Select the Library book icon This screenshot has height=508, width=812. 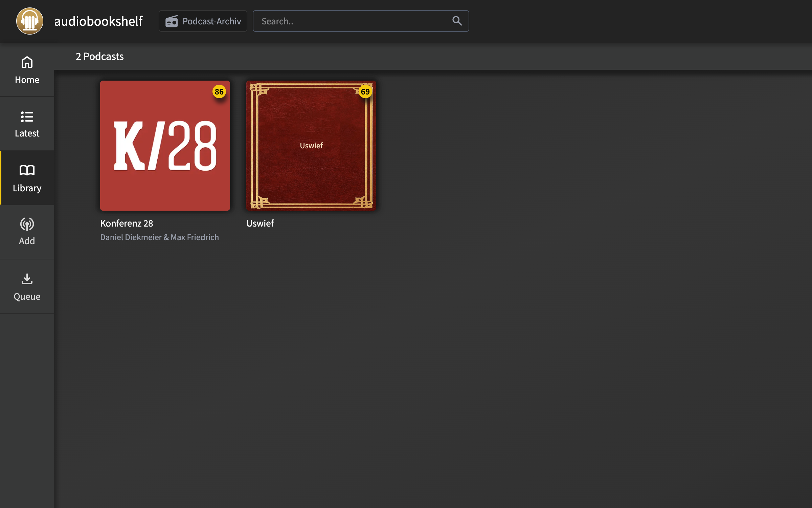pyautogui.click(x=27, y=170)
